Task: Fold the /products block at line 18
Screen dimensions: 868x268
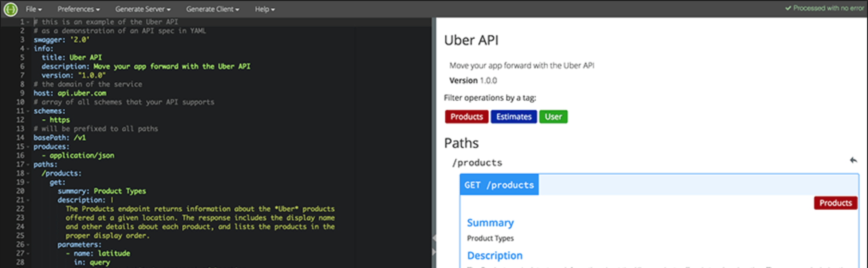Action: pyautogui.click(x=28, y=173)
